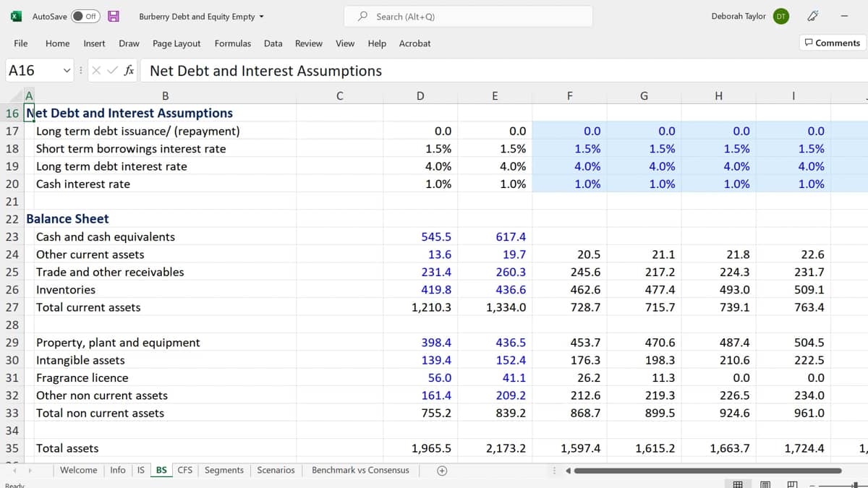Open the Help ribbon tab
Viewport: 868px width, 488px height.
[377, 43]
